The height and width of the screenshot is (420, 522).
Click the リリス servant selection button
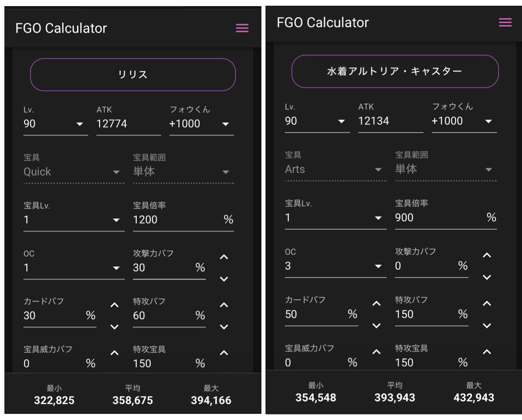[x=133, y=75]
